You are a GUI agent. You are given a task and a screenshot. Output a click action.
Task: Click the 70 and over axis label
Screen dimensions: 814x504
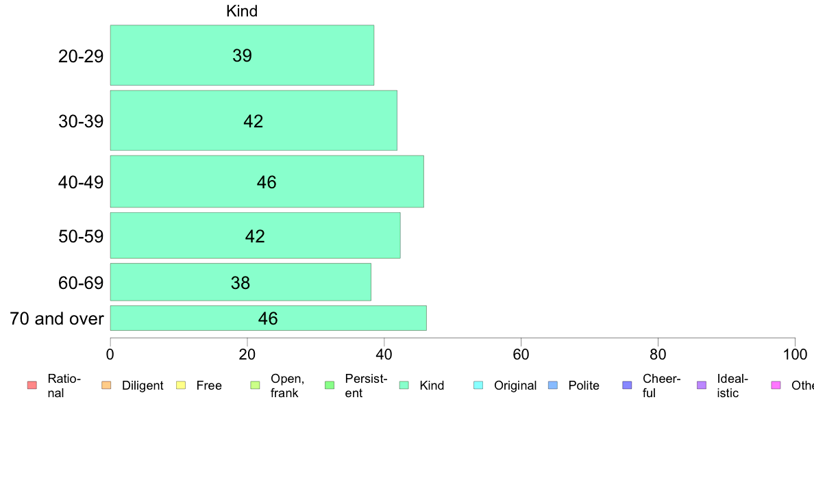(x=57, y=318)
